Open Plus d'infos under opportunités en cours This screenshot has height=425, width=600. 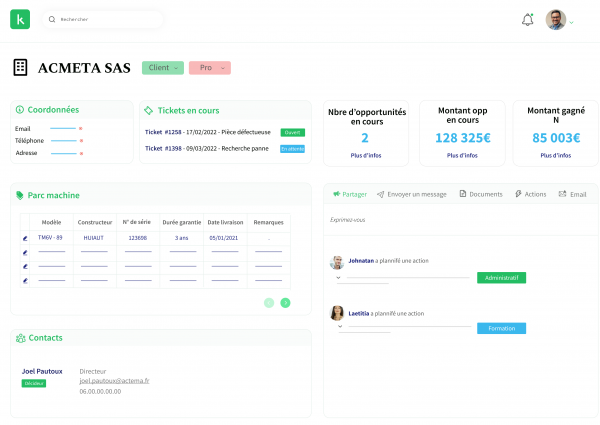tap(366, 155)
